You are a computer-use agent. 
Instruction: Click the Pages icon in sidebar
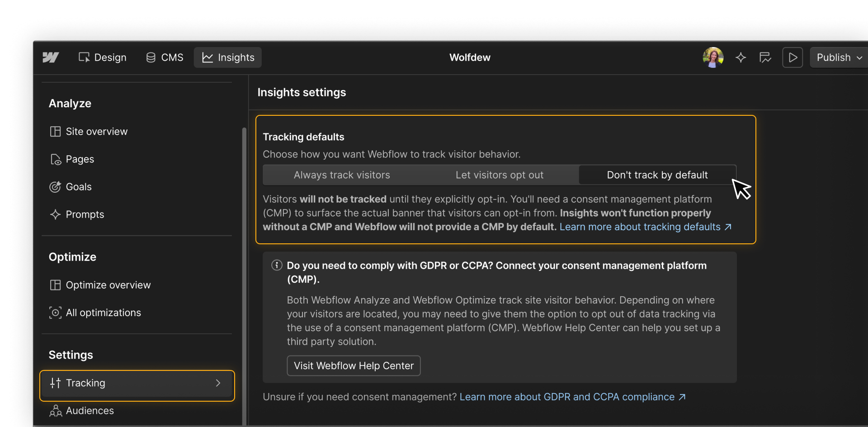click(55, 159)
